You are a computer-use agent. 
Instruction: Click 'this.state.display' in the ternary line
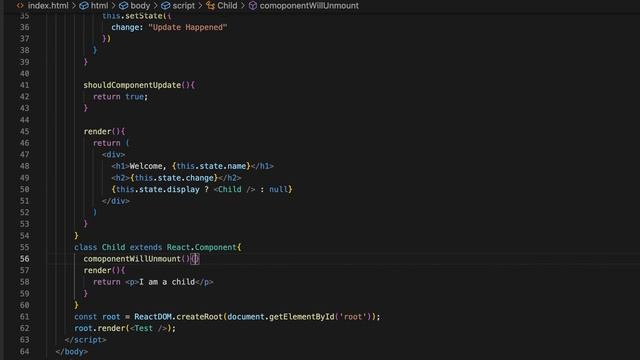click(x=158, y=189)
